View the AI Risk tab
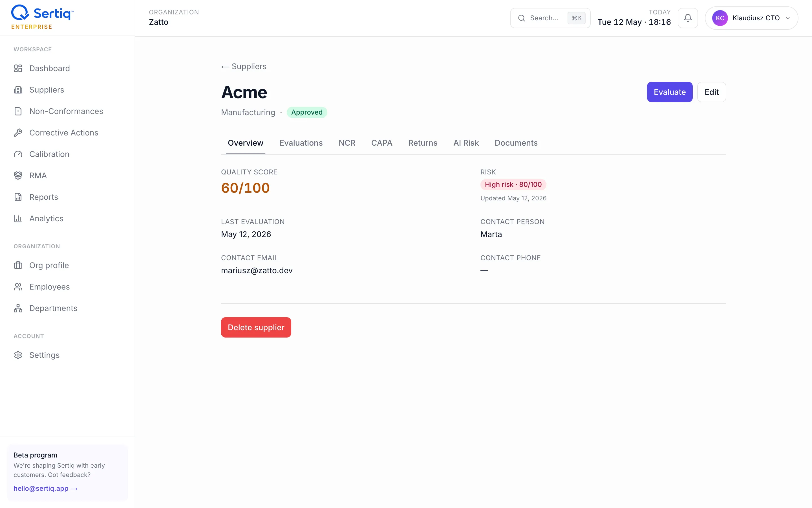The image size is (812, 508). tap(466, 143)
